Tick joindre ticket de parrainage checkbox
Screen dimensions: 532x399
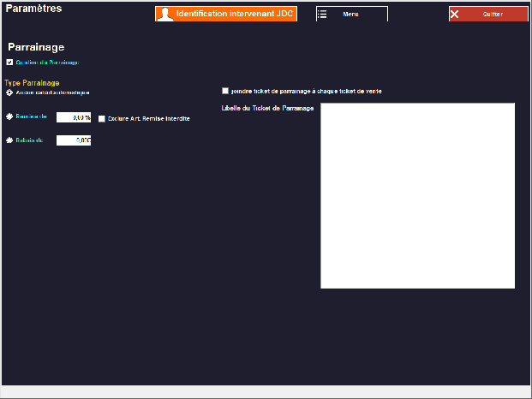pos(225,91)
